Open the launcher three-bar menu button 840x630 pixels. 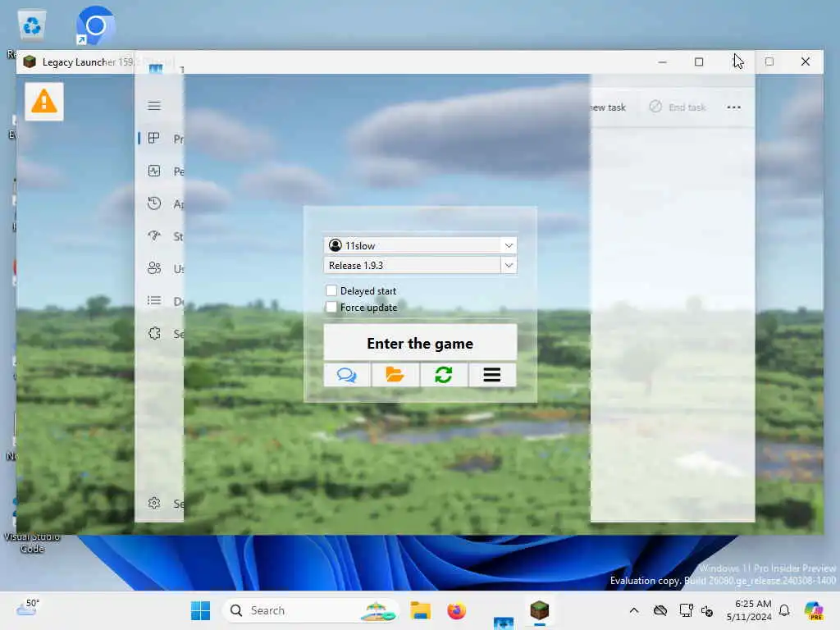pos(492,374)
